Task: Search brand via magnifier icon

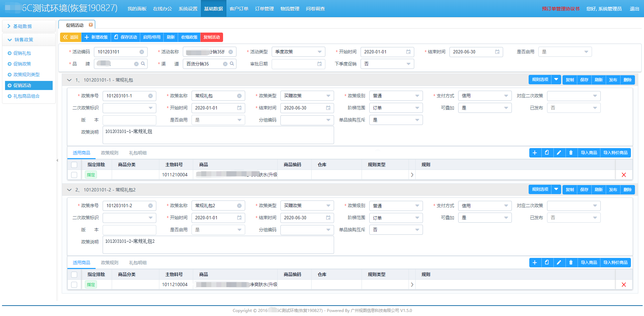Action: [143, 64]
